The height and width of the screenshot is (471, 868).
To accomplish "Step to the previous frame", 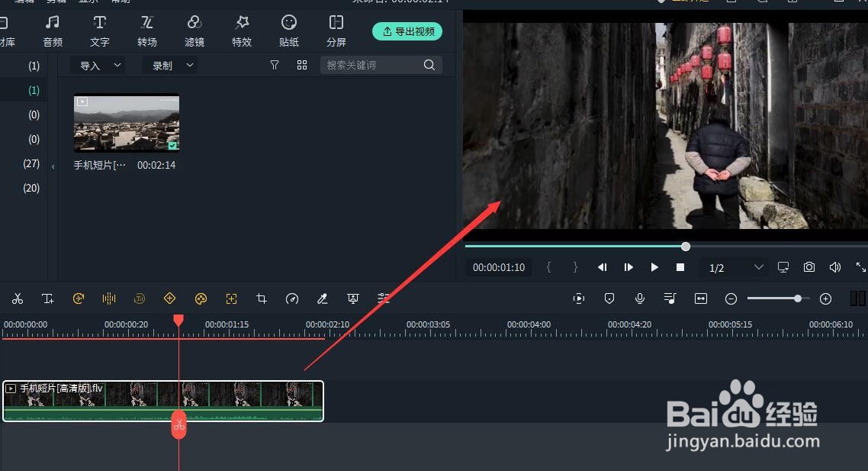I will (x=603, y=268).
